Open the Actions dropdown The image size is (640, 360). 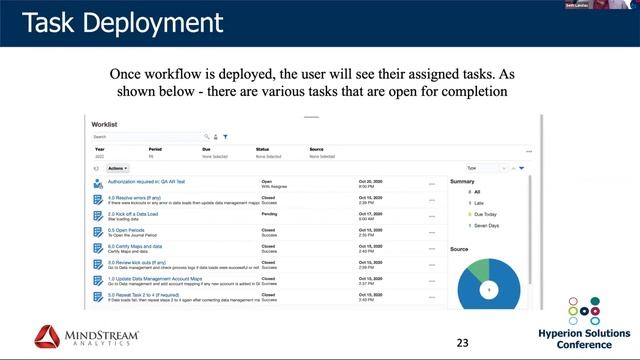118,168
